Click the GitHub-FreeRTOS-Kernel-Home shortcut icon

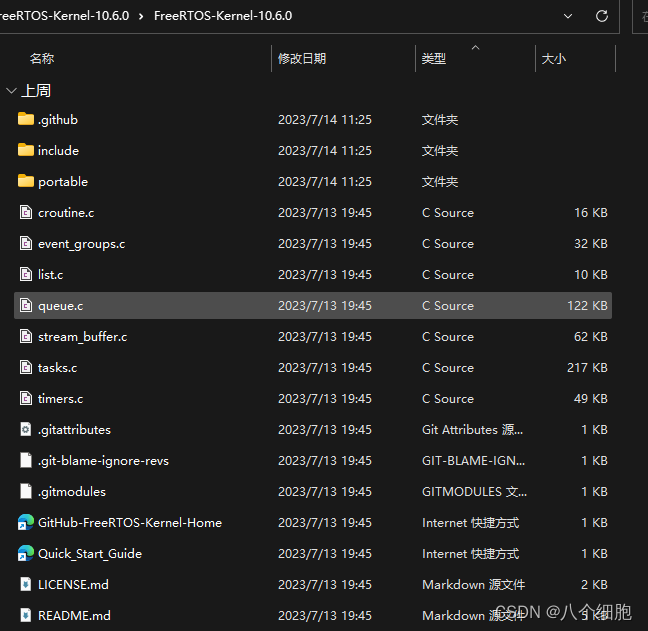(26, 522)
